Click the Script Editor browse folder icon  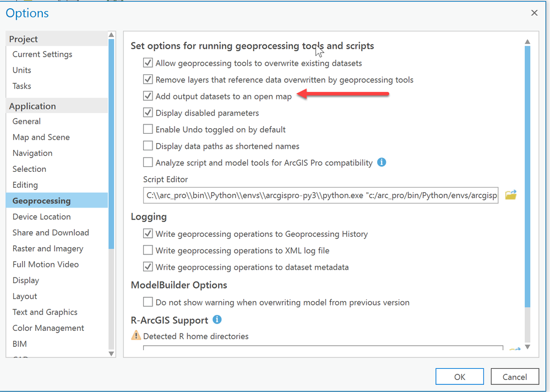pos(510,195)
